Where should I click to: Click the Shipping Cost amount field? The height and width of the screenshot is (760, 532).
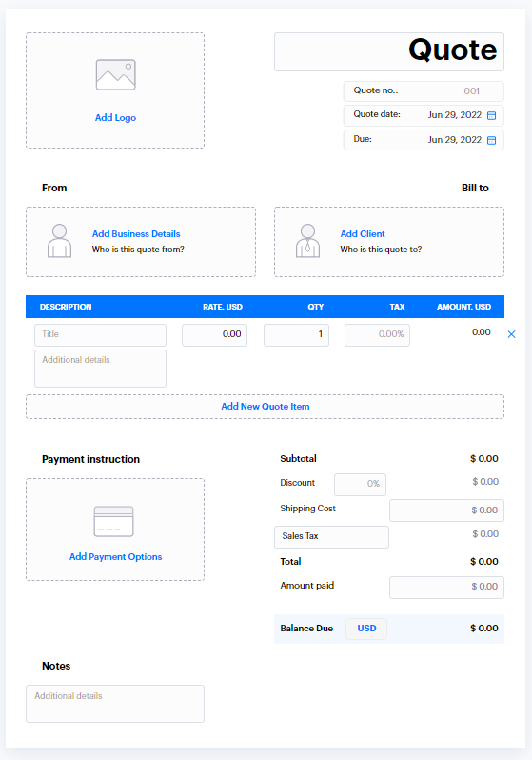point(446,510)
